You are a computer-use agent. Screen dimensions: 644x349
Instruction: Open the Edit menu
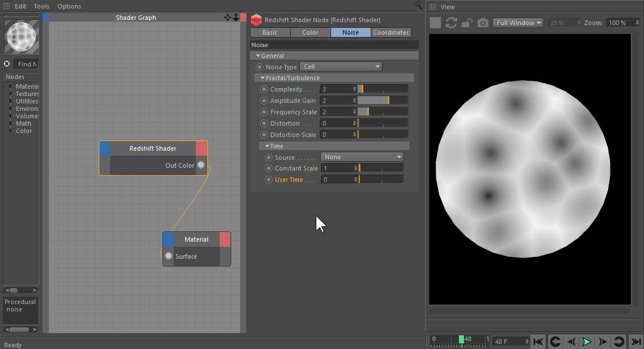coord(20,6)
